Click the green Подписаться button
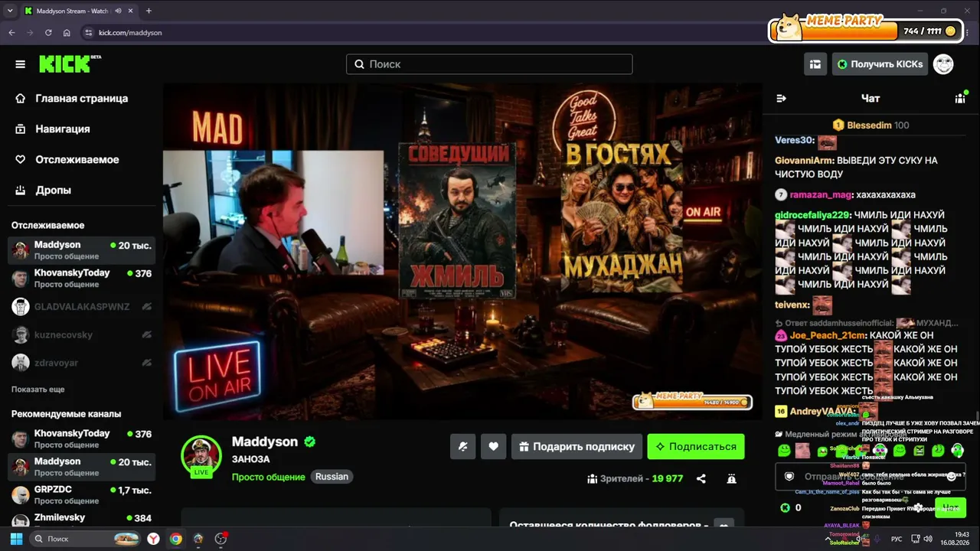This screenshot has width=980, height=551. click(696, 447)
